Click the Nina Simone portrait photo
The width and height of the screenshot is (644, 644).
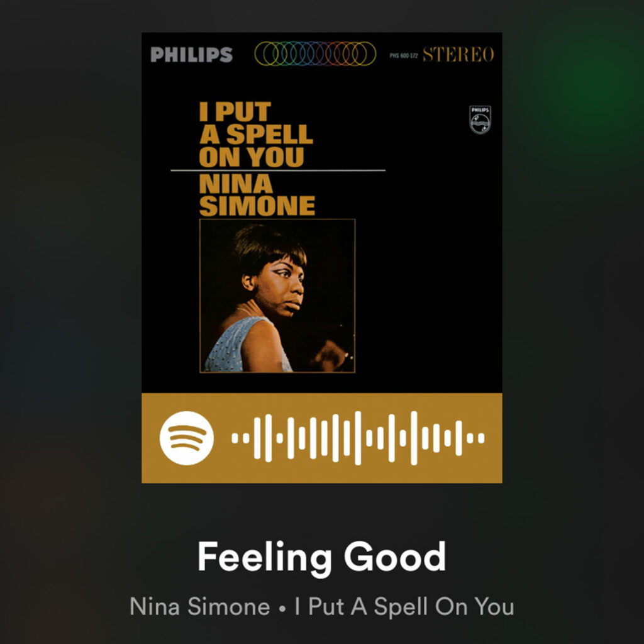point(277,296)
